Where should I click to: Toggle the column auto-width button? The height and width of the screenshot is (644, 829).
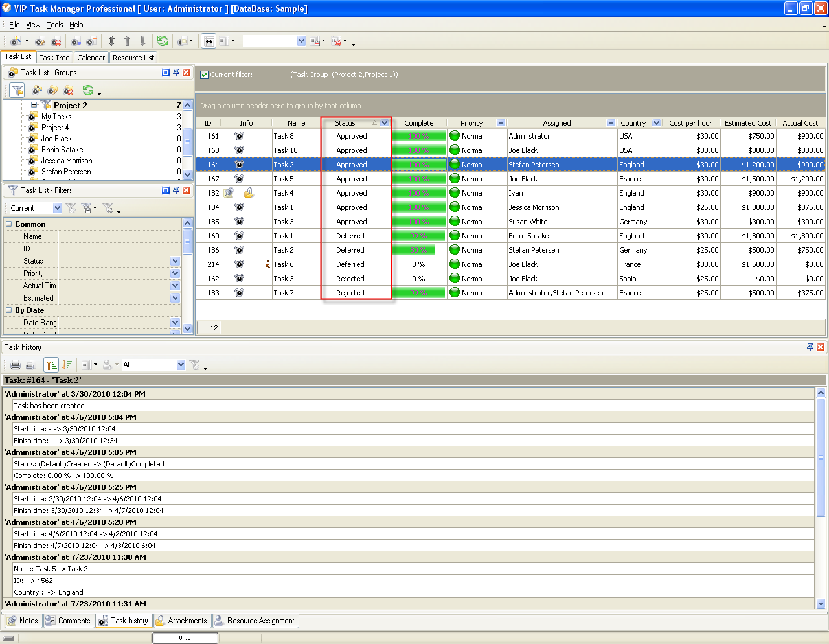209,41
